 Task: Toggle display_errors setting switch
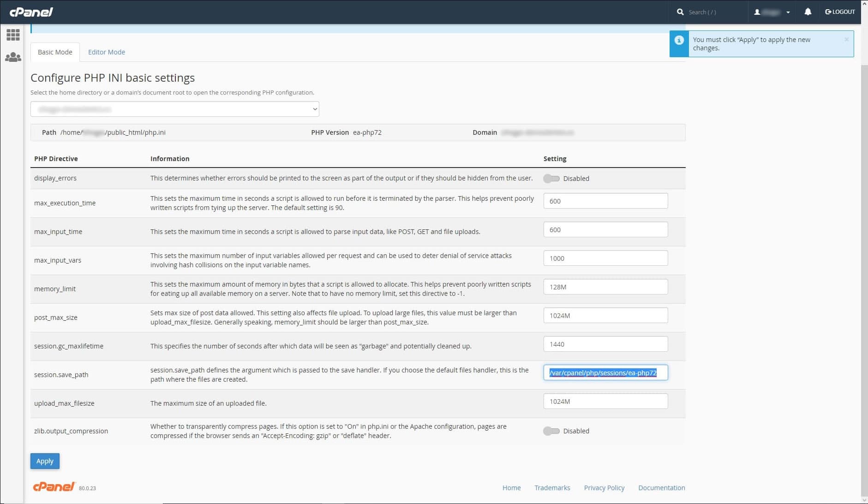pos(551,179)
